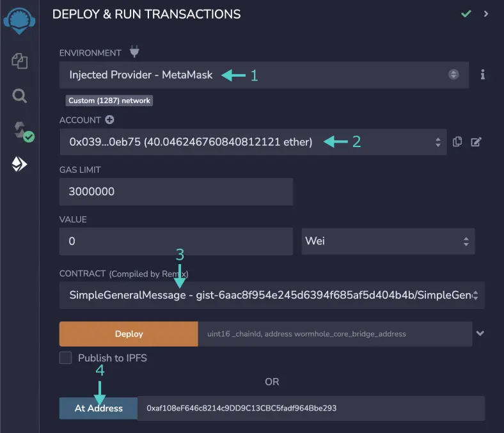Screen dimensions: 504x433
Task: Collapse panel with right chevron icon
Action: click(x=486, y=14)
